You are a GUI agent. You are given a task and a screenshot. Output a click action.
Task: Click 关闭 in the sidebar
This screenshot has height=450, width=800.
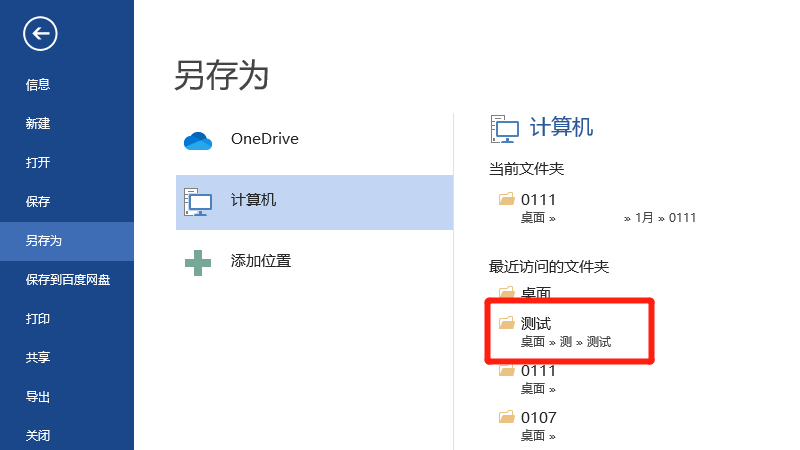[38, 436]
